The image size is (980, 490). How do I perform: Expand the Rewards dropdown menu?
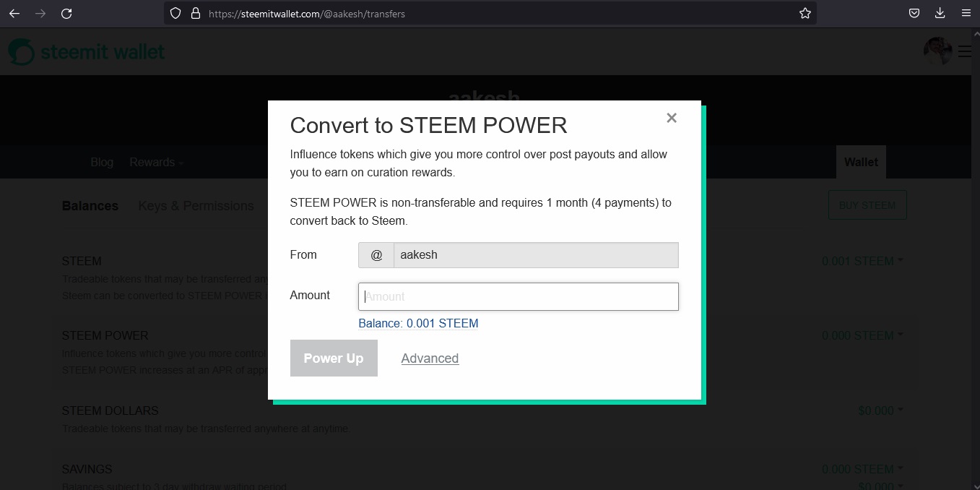coord(157,162)
